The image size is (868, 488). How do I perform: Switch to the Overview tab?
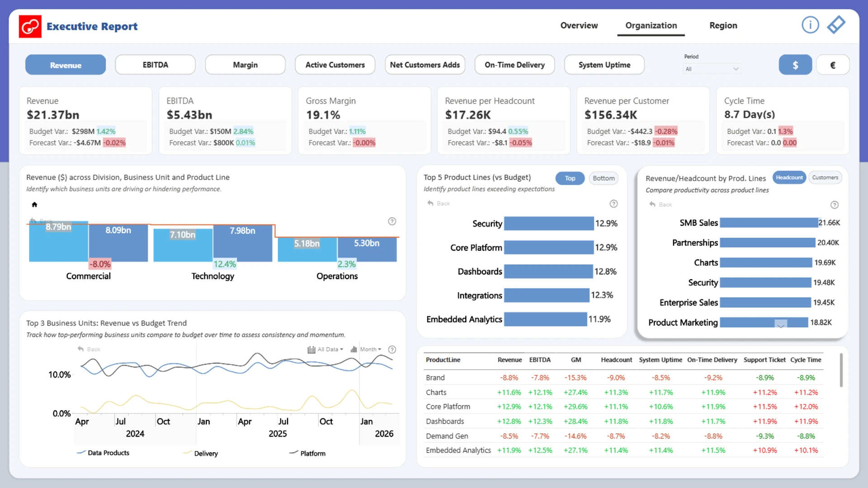tap(579, 26)
